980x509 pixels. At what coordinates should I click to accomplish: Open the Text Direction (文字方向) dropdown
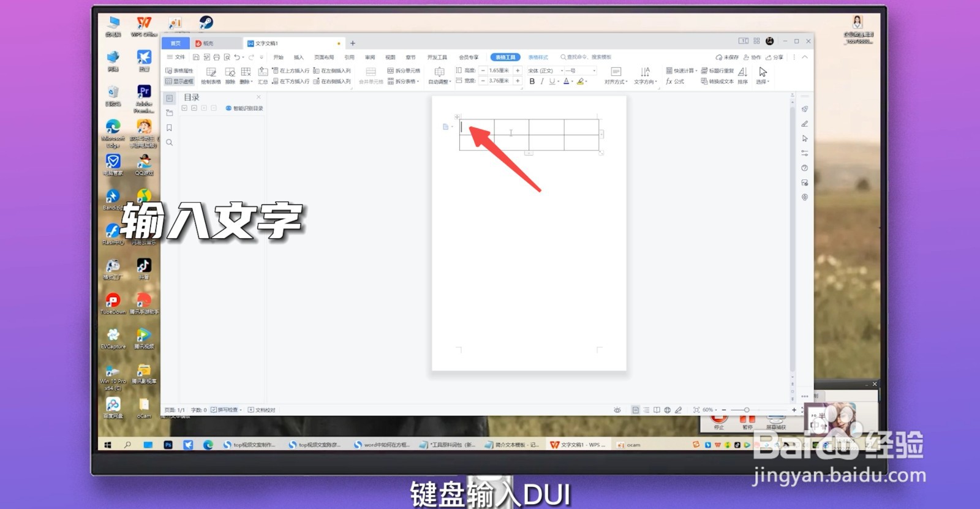click(x=645, y=76)
